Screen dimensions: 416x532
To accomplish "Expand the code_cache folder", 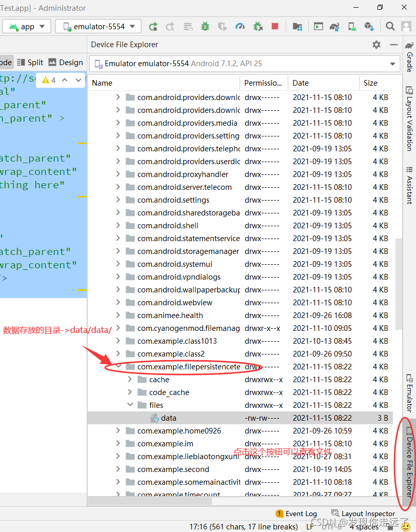I will click(x=130, y=392).
